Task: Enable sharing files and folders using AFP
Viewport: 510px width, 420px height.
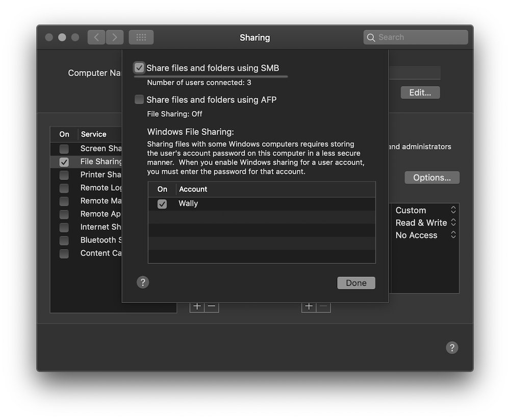Action: (x=139, y=100)
